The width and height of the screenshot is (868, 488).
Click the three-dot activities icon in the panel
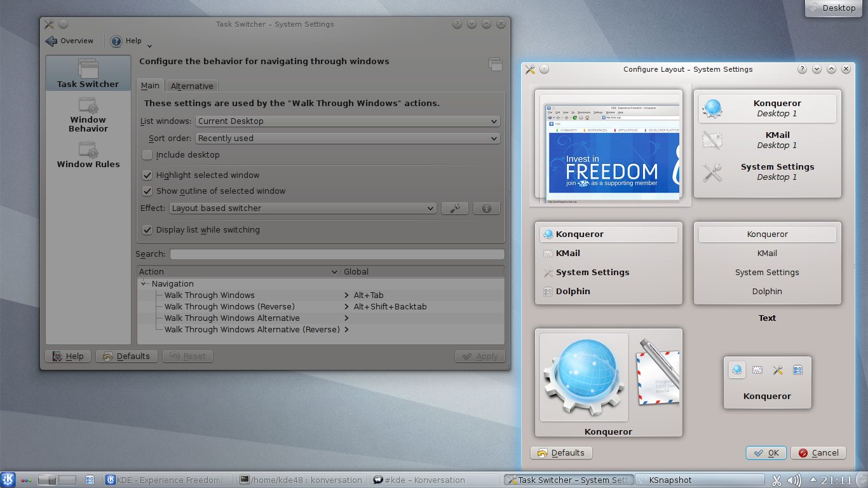pos(27,480)
